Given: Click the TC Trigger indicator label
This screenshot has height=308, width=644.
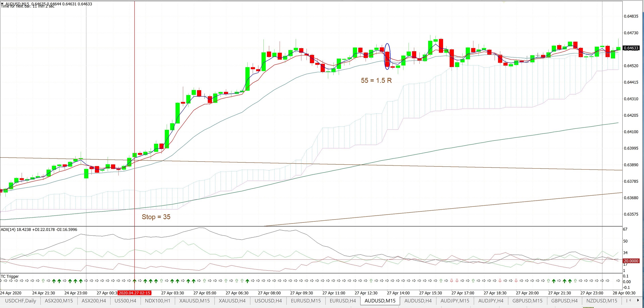Looking at the screenshot, I should 10,276.
